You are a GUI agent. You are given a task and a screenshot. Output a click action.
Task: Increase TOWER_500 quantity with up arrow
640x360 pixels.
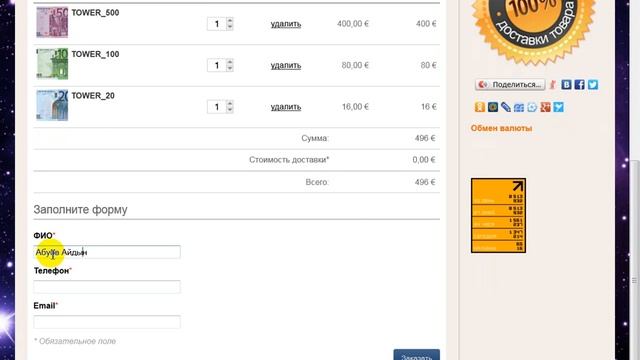coord(230,20)
